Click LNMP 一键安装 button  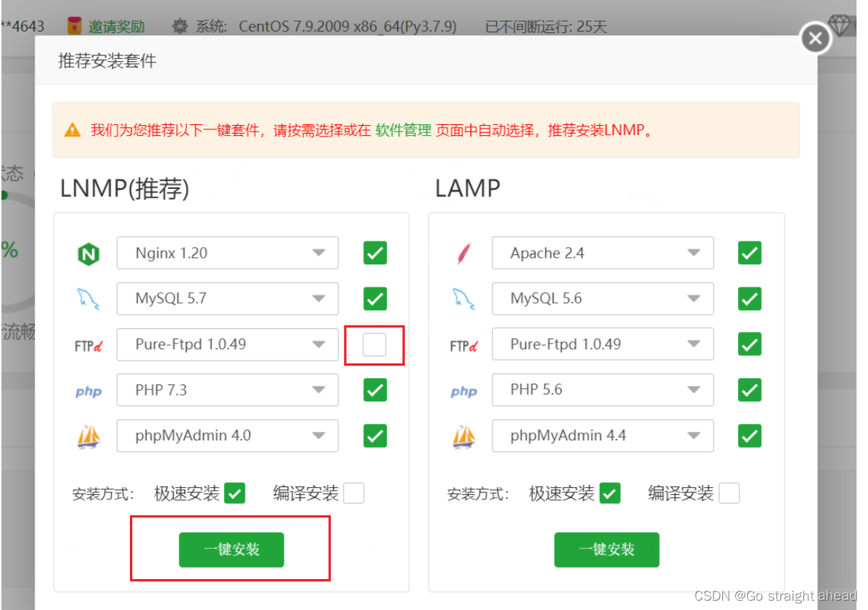coord(232,550)
